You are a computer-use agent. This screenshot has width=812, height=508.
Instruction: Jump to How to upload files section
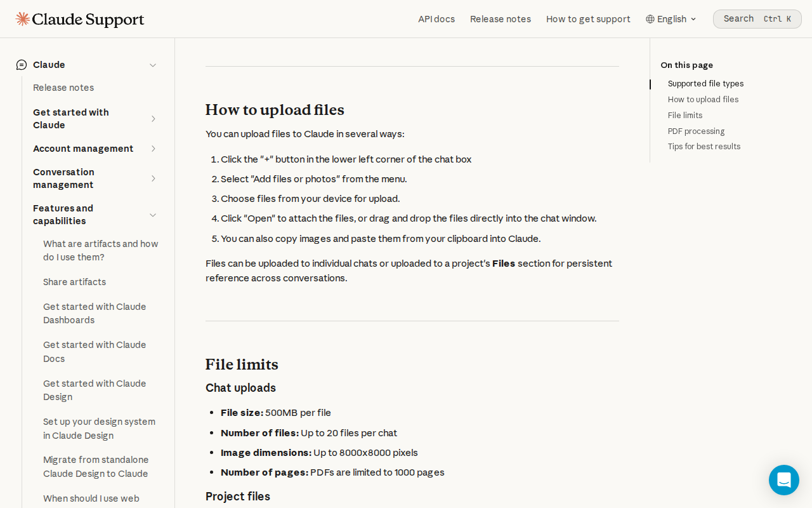click(703, 100)
